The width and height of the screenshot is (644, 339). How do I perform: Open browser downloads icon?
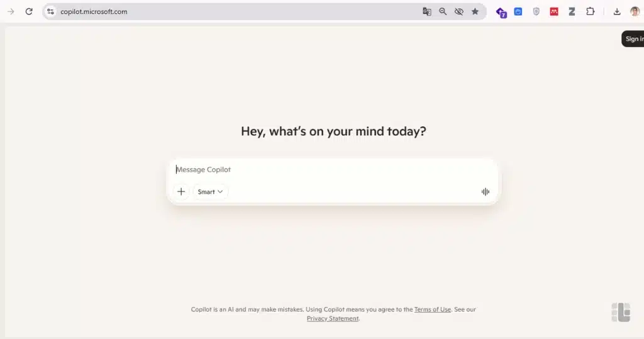[x=617, y=11]
